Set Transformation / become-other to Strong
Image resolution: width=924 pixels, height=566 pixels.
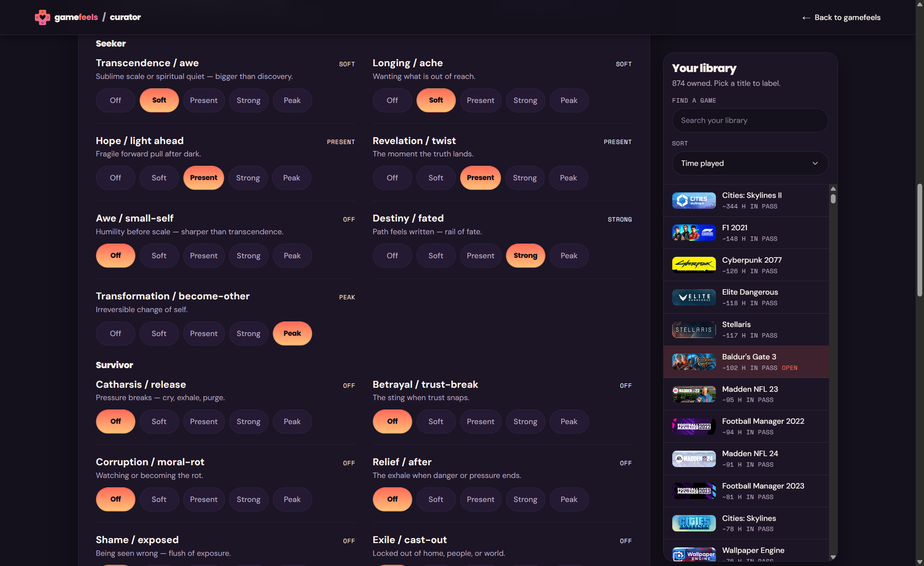pyautogui.click(x=248, y=334)
